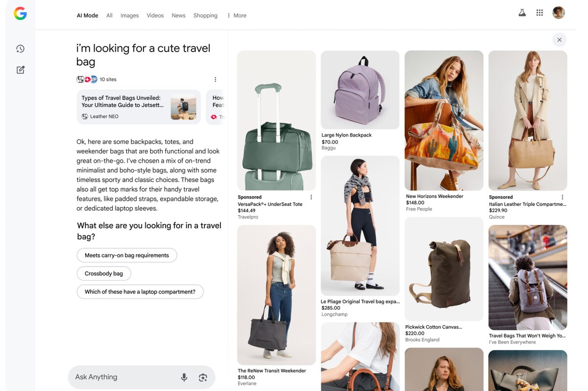Open Italian Leather sponsored listing options

pos(562,197)
